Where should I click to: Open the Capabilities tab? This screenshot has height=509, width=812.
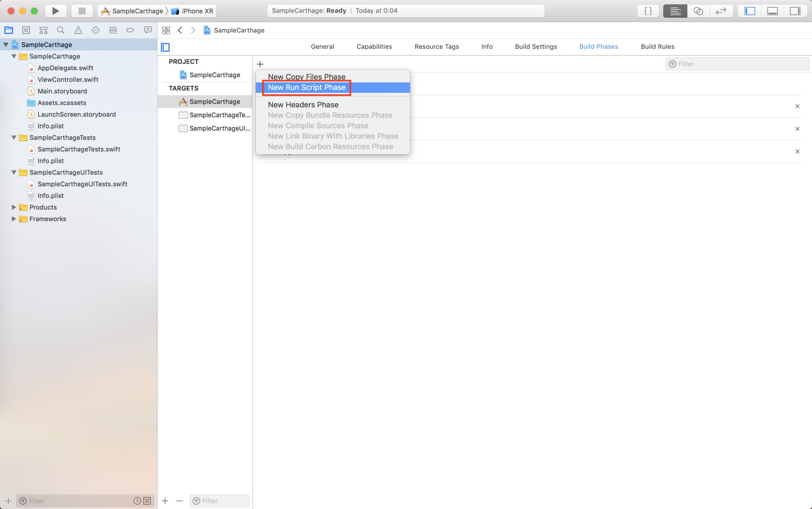pyautogui.click(x=374, y=47)
